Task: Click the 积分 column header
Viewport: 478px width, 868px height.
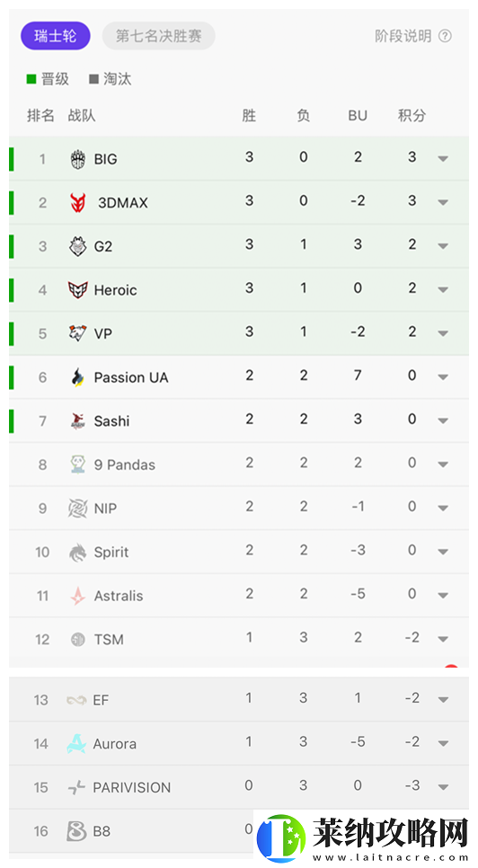Action: click(412, 115)
